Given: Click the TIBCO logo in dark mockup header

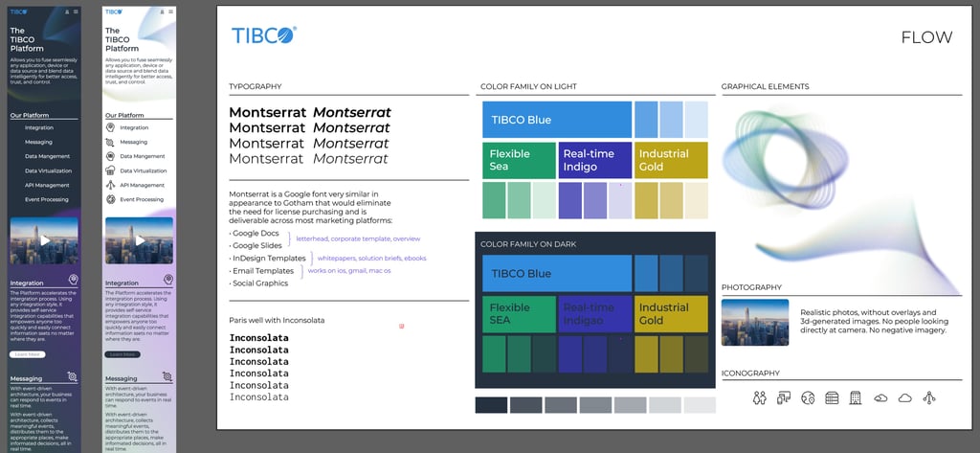Looking at the screenshot, I should 18,11.
